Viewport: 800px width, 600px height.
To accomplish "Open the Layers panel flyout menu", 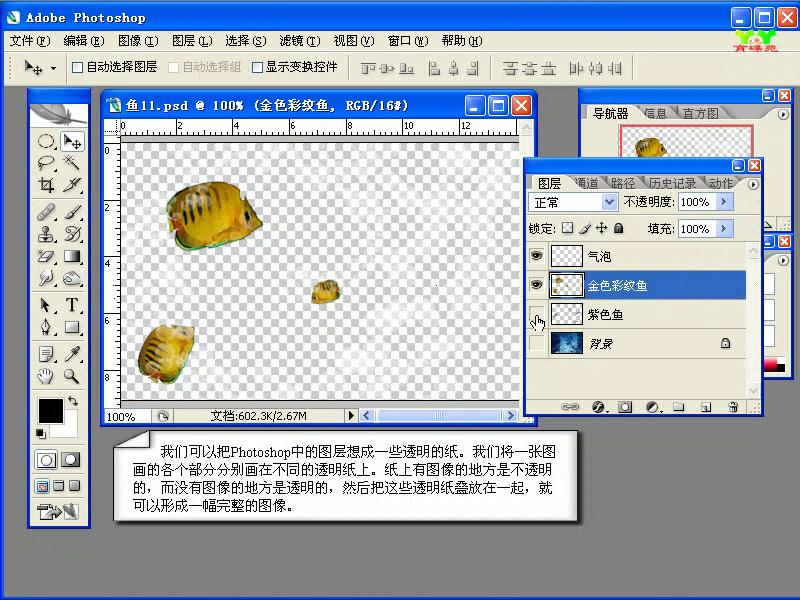I will pyautogui.click(x=753, y=184).
